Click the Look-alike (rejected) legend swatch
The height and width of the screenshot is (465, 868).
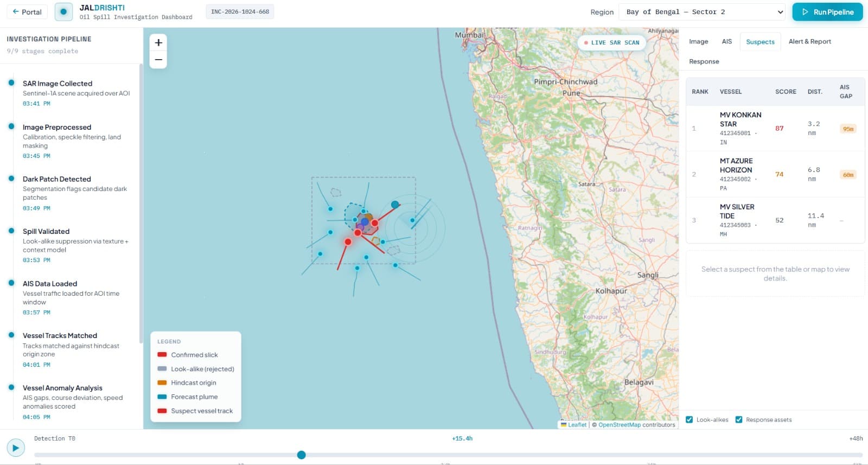162,369
